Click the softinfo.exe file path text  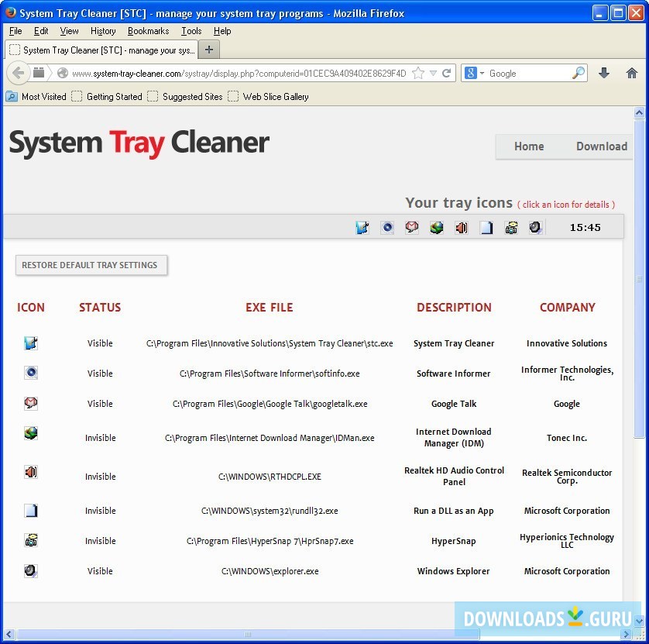[x=270, y=374]
